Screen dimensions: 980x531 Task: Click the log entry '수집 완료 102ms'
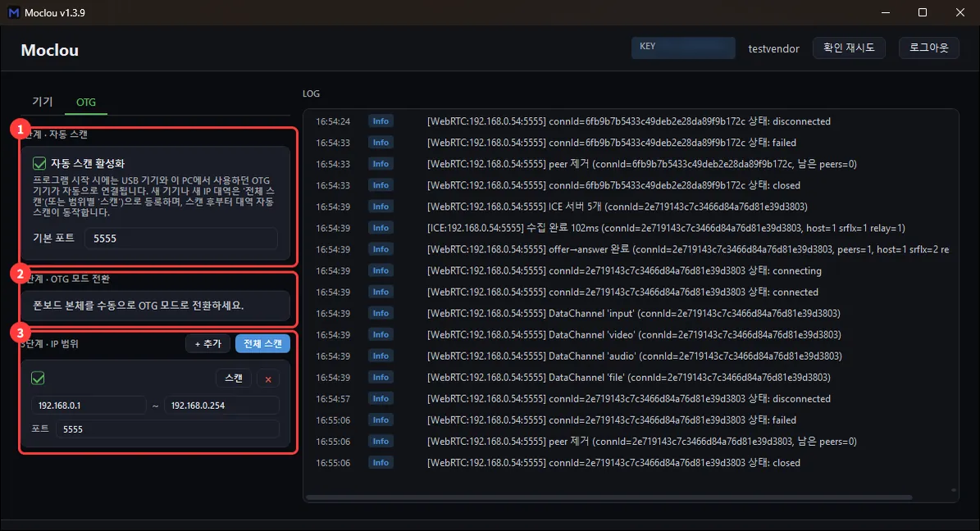click(666, 228)
